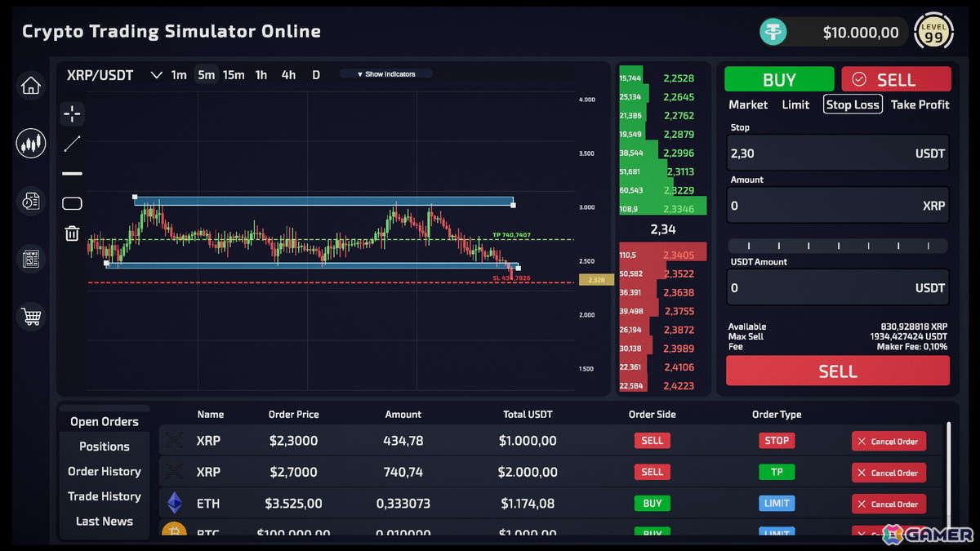Click the TP 740,7407 chart line label
Screen dimensions: 980x551
pyautogui.click(x=511, y=235)
